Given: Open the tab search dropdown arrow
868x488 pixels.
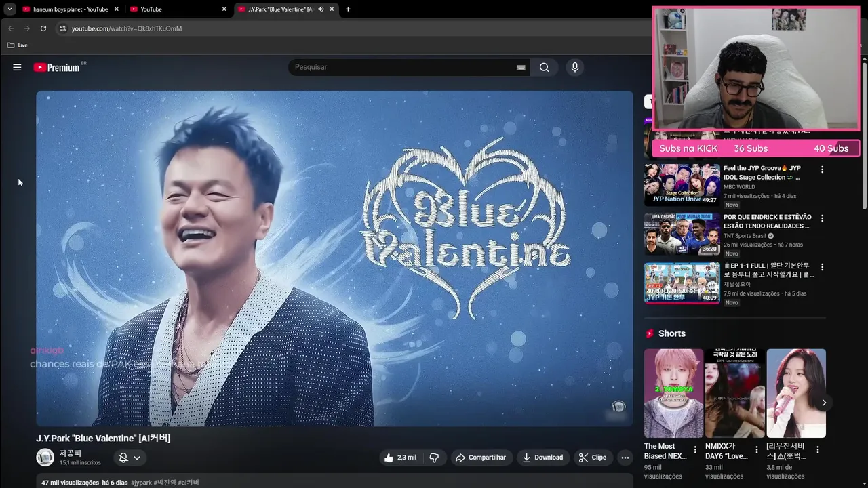Looking at the screenshot, I should click(9, 9).
